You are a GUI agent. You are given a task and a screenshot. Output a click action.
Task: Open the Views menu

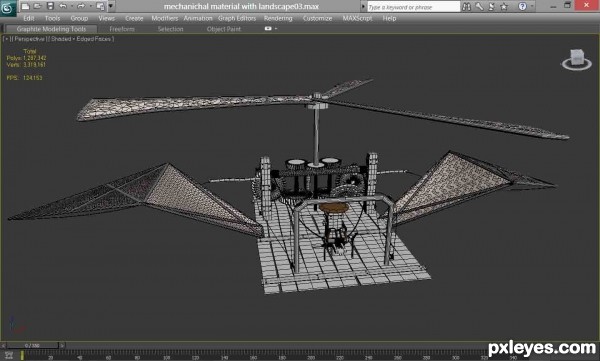106,18
